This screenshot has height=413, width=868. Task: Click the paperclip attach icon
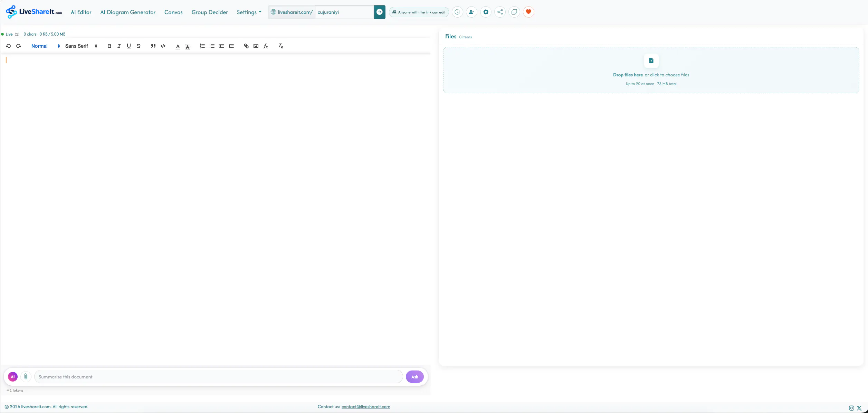pyautogui.click(x=26, y=377)
